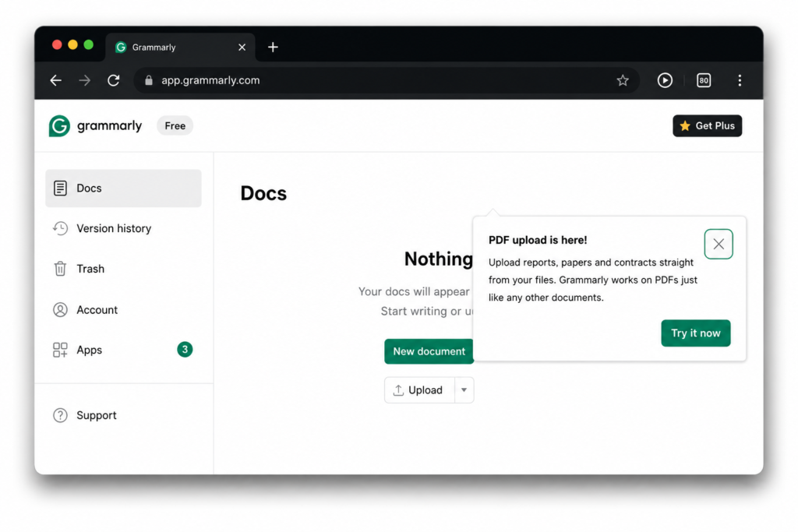Open Version history in sidebar

[x=123, y=228]
